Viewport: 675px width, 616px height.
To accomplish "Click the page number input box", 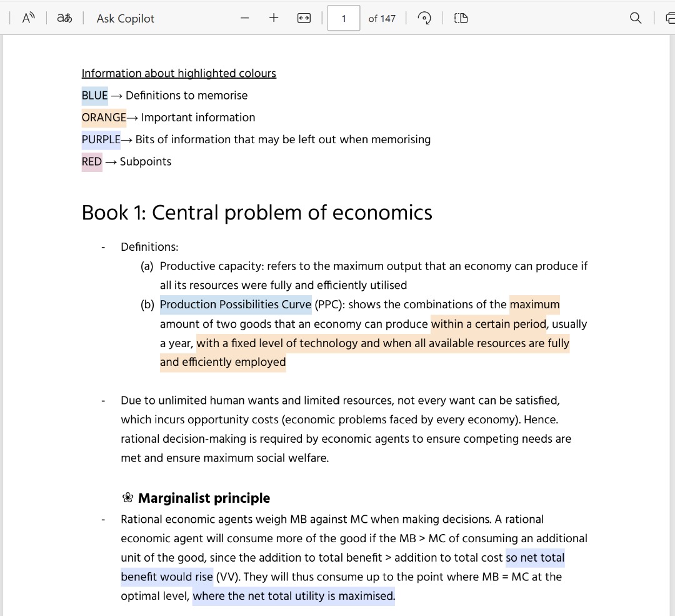I will point(343,18).
